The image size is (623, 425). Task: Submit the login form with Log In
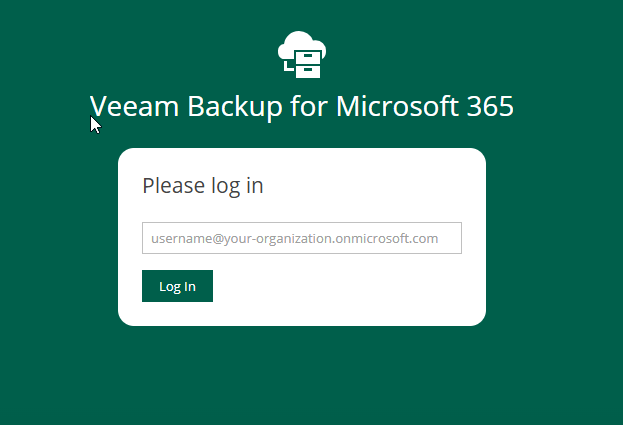177,286
